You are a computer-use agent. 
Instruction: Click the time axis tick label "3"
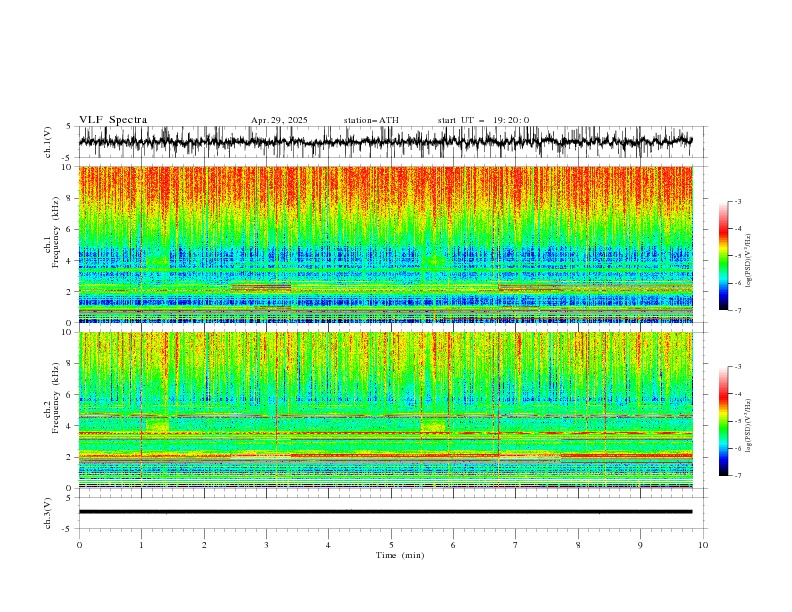266,545
